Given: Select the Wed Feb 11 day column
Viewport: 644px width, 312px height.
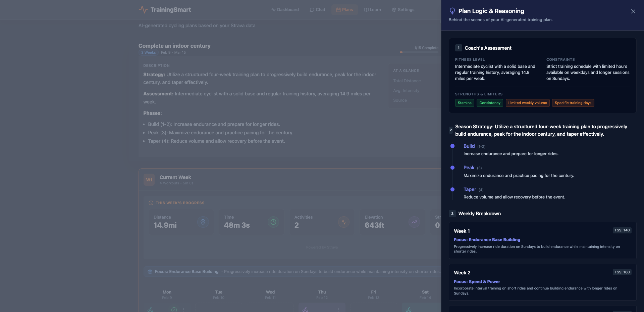Looking at the screenshot, I should pos(270,295).
